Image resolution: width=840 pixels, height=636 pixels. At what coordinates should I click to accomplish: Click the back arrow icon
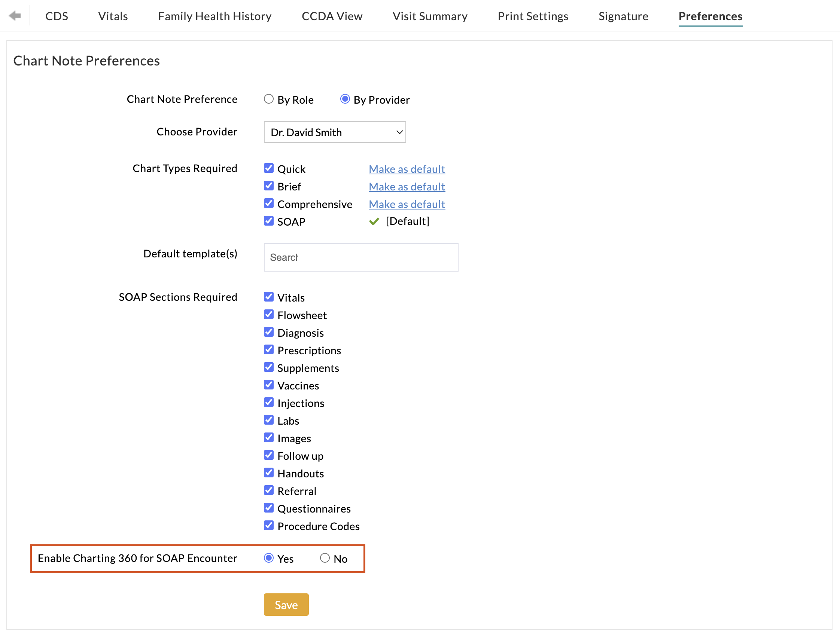point(15,16)
